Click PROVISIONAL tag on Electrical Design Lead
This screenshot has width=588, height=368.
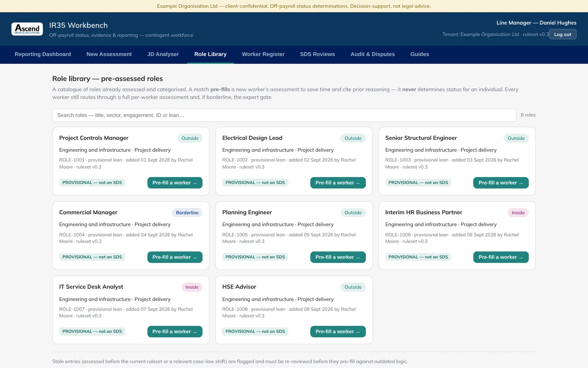[x=255, y=183]
